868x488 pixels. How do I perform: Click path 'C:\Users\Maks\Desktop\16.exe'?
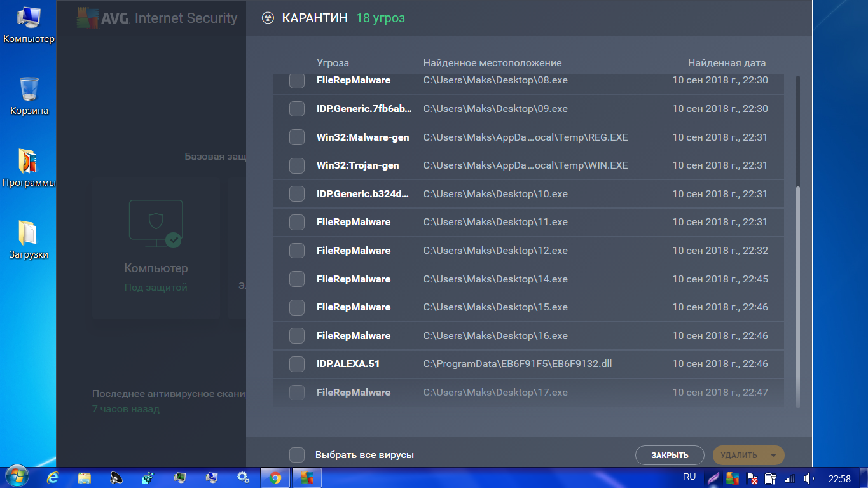click(x=495, y=335)
